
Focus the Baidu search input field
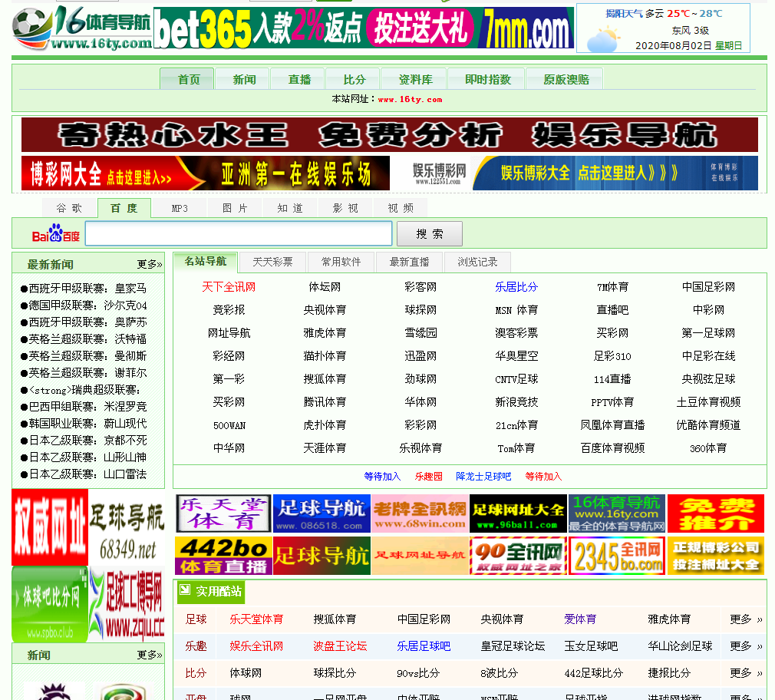click(x=239, y=233)
